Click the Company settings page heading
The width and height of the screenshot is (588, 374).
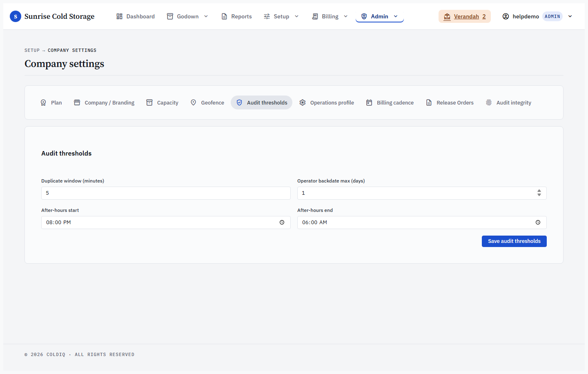[65, 64]
